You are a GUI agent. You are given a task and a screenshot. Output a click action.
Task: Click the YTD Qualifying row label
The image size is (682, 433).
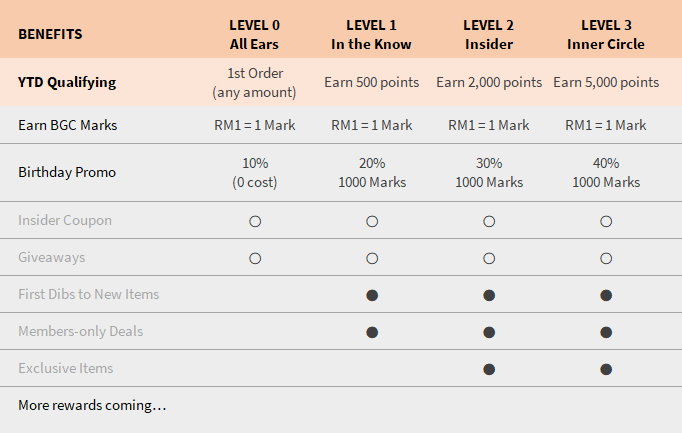tap(67, 82)
